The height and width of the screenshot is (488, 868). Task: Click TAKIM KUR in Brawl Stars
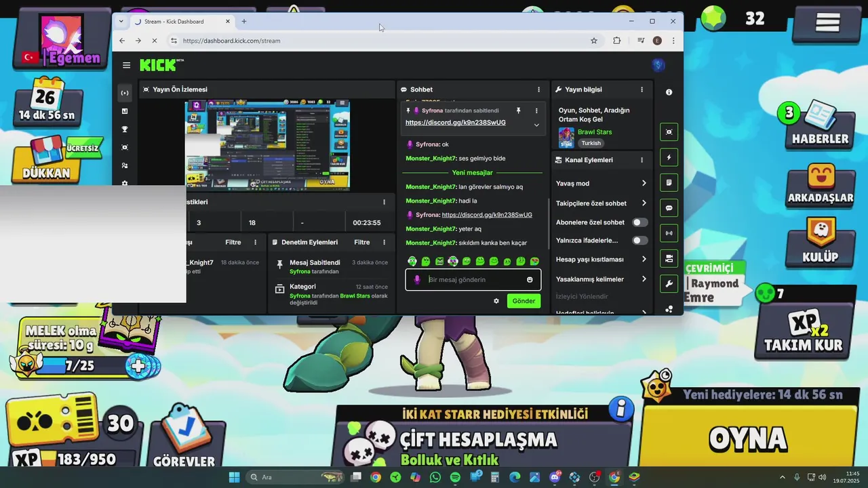[803, 332]
